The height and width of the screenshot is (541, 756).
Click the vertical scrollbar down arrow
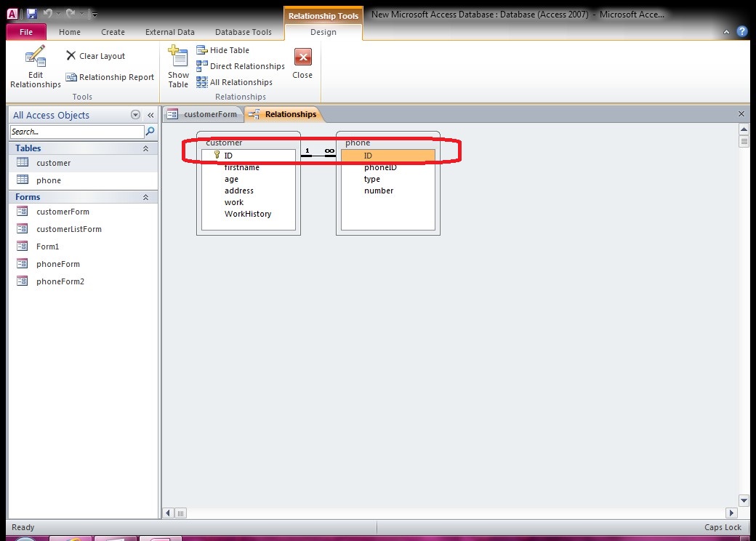click(x=744, y=500)
